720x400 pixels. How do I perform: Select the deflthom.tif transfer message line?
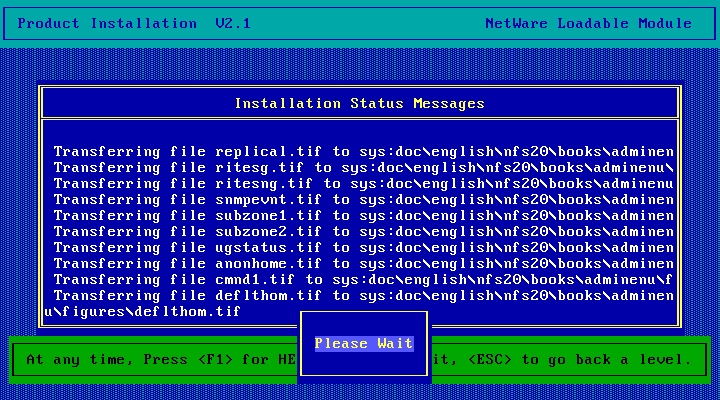pos(363,296)
